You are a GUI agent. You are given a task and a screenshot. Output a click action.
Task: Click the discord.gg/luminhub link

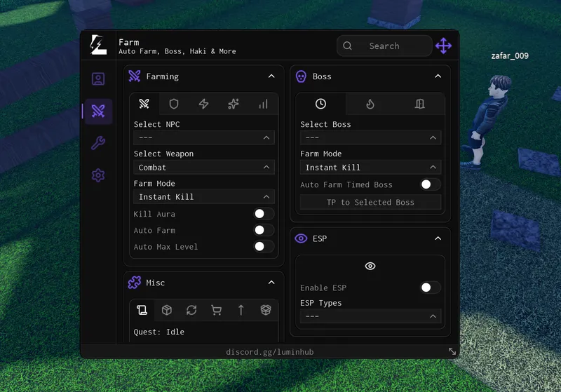270,352
